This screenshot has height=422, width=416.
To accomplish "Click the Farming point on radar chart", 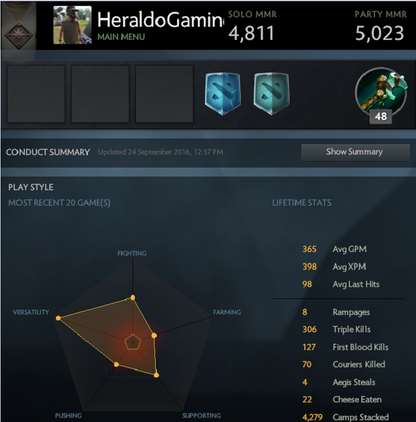I will (154, 335).
